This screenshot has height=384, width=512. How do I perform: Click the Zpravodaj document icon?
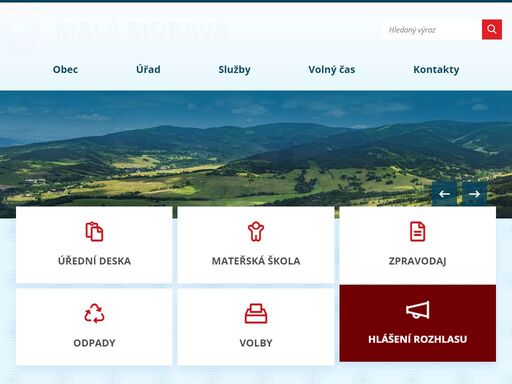417,231
